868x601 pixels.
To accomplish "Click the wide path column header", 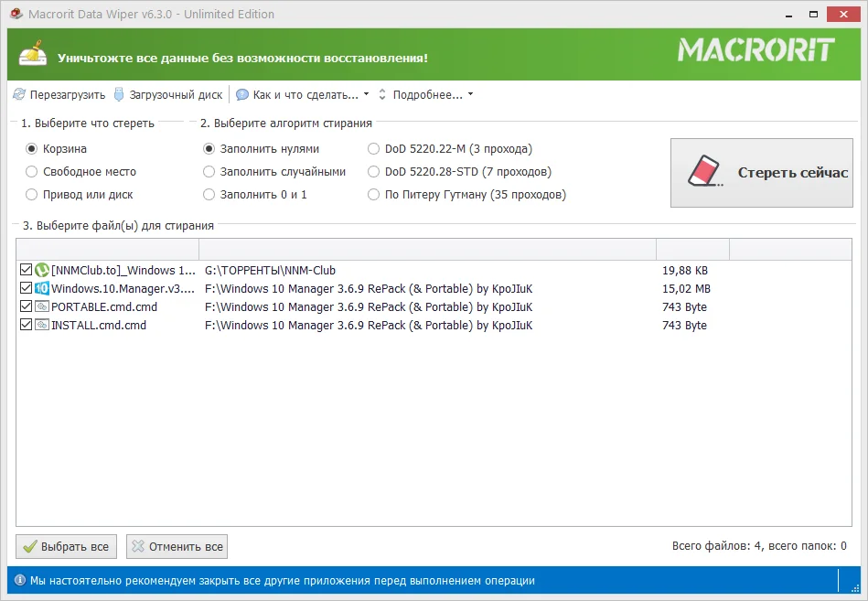I will 427,250.
